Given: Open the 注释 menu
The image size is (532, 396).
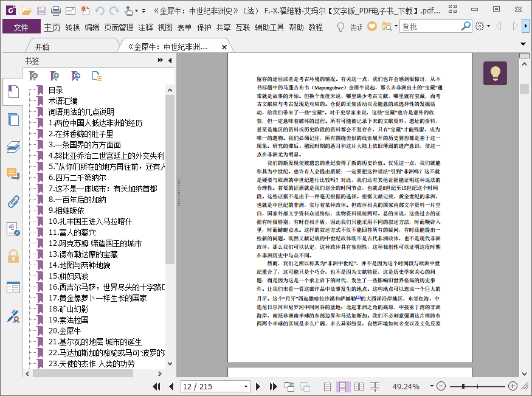Looking at the screenshot, I should point(146,27).
